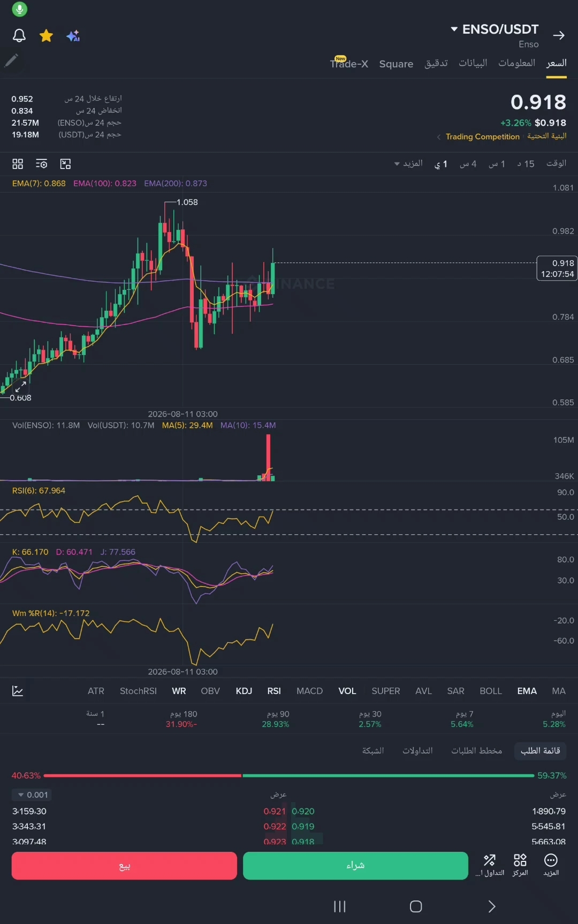Expand chart using diagonal arrows icon
The height and width of the screenshot is (924, 578).
coord(20,387)
